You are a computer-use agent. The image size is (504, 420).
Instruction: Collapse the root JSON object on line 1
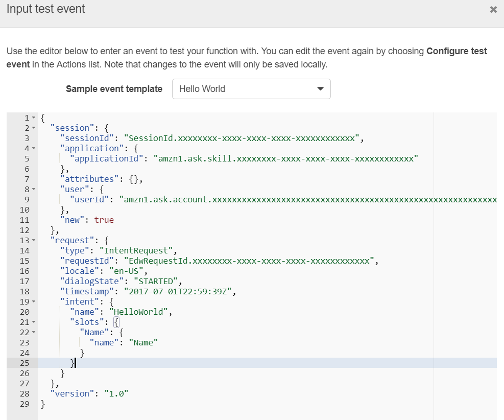click(34, 118)
